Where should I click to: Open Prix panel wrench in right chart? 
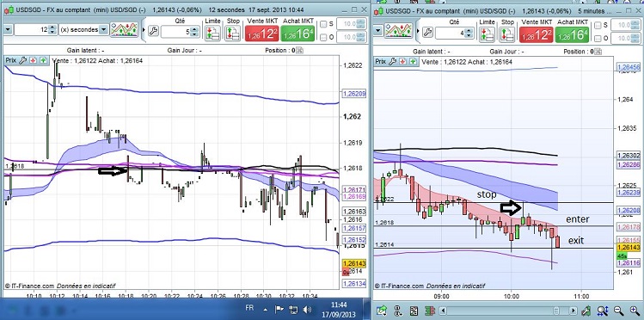pos(392,61)
